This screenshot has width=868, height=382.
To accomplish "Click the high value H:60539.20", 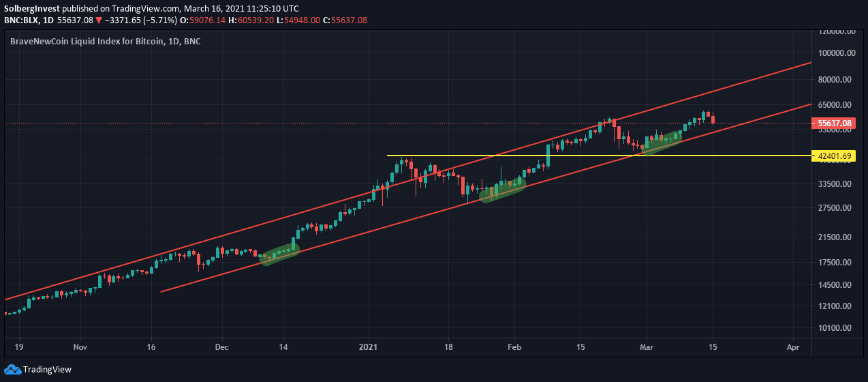I will [251, 20].
